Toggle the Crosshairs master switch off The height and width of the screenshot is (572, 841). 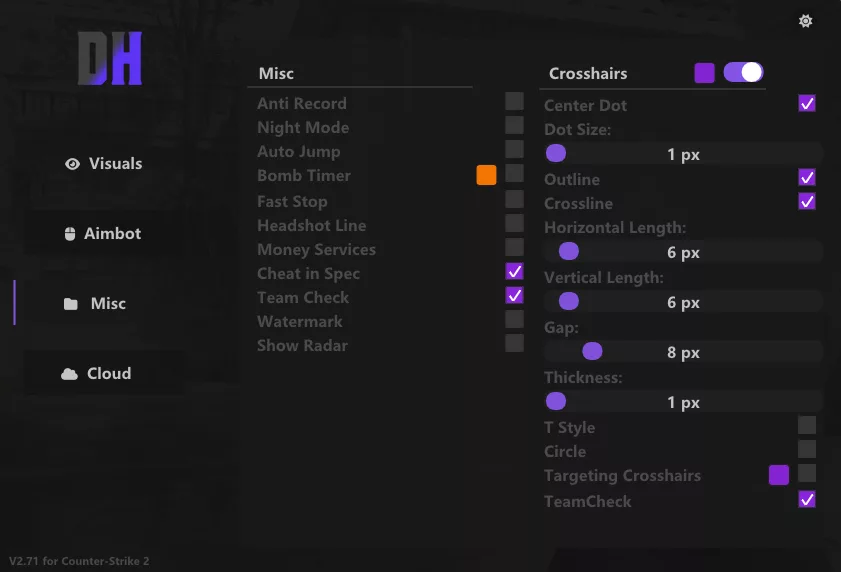pos(743,72)
